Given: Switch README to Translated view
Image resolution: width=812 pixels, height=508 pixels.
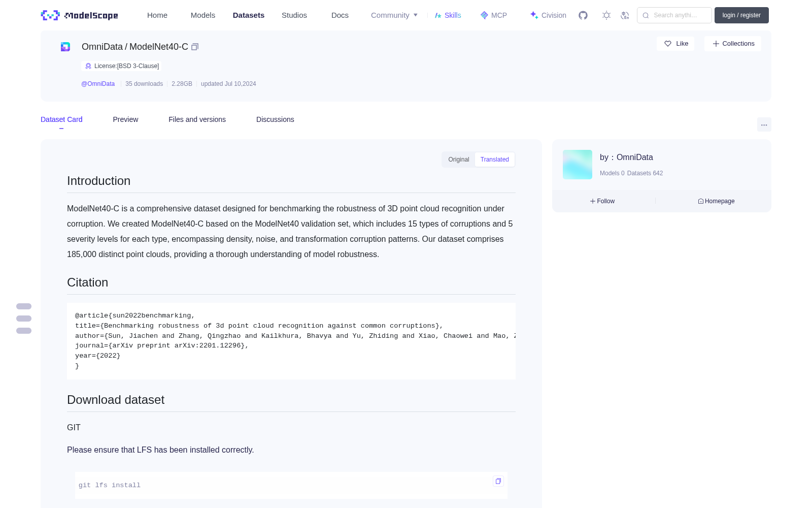Looking at the screenshot, I should point(495,160).
